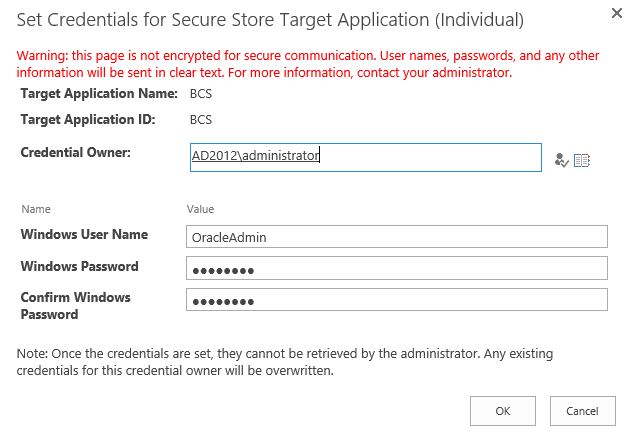Screen dimensions: 626x444
Task: Click the Windows User Name label
Action: (x=84, y=235)
